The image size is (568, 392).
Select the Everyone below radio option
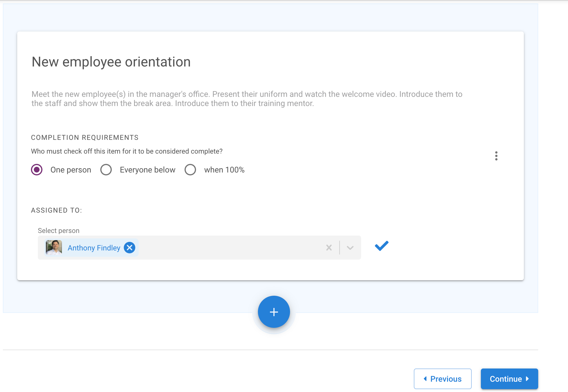coord(106,170)
